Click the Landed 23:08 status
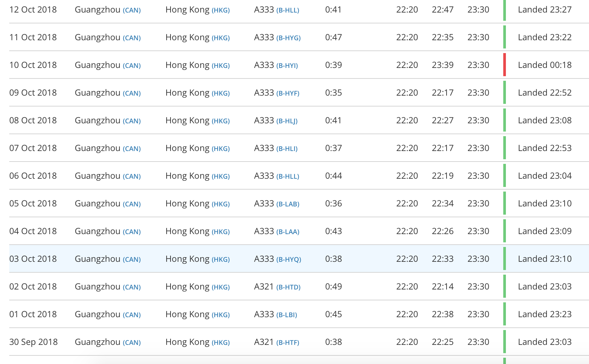This screenshot has width=589, height=364. [x=545, y=120]
